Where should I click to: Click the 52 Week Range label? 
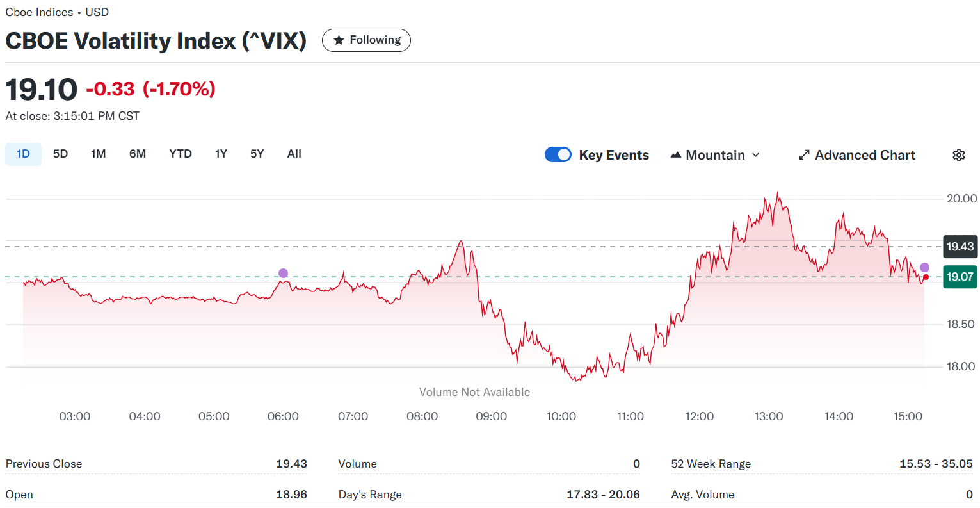tap(711, 464)
